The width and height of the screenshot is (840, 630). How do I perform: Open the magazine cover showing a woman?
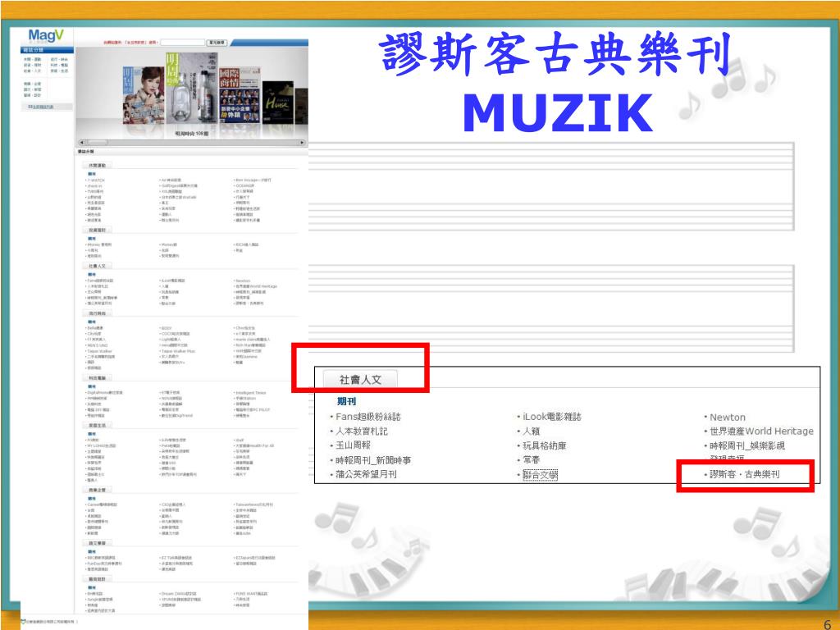tap(143, 95)
